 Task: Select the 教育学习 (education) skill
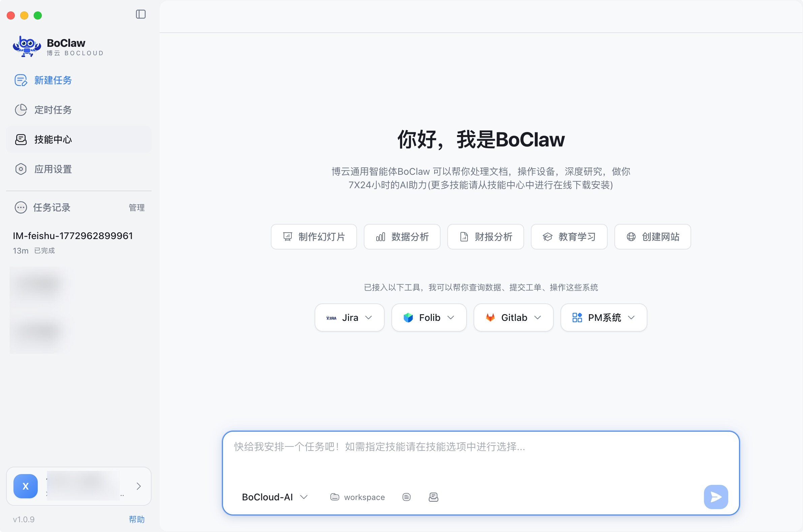pos(569,236)
